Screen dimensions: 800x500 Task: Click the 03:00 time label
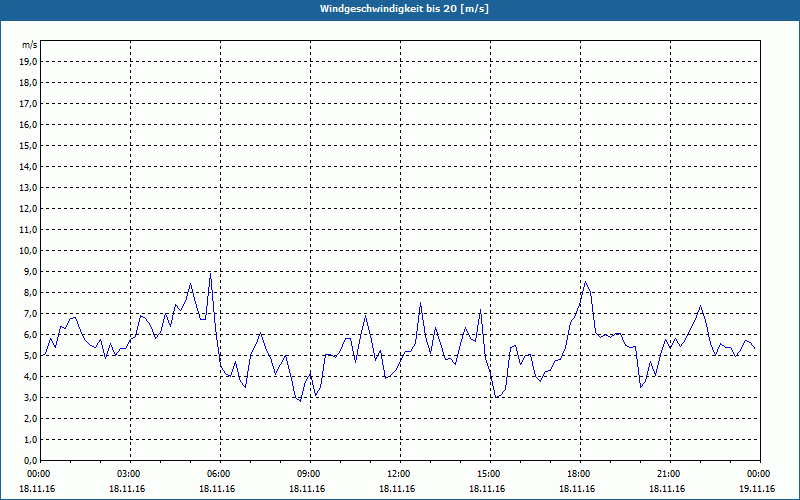[130, 474]
